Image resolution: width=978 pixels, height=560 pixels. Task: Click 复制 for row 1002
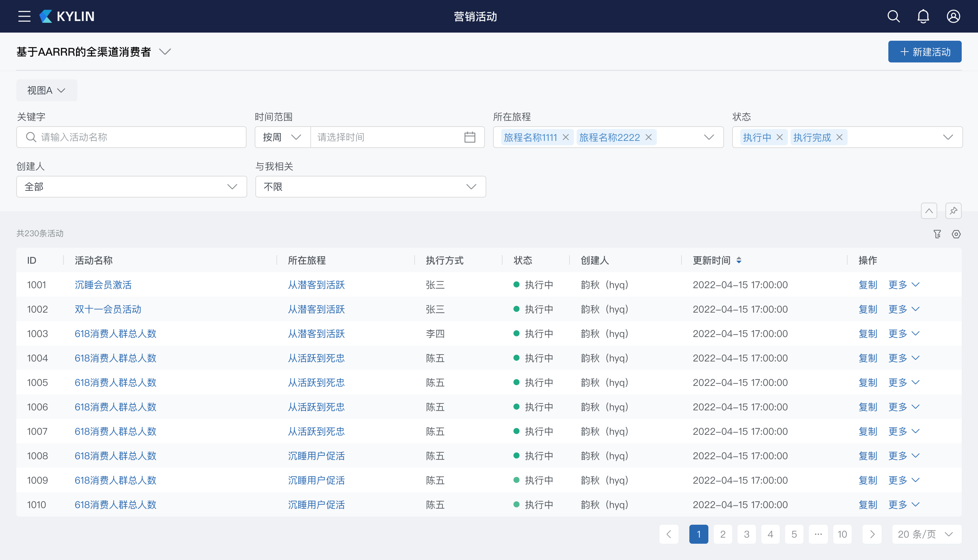[868, 309]
